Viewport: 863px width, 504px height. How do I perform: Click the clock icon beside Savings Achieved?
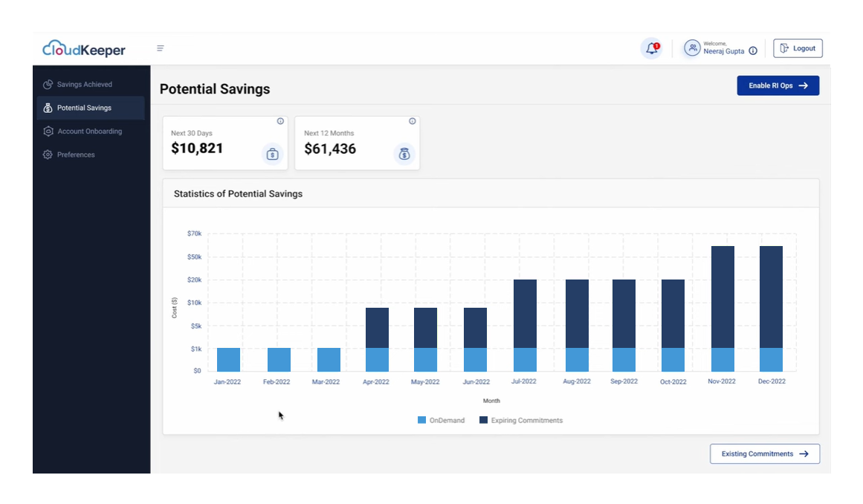coord(48,84)
